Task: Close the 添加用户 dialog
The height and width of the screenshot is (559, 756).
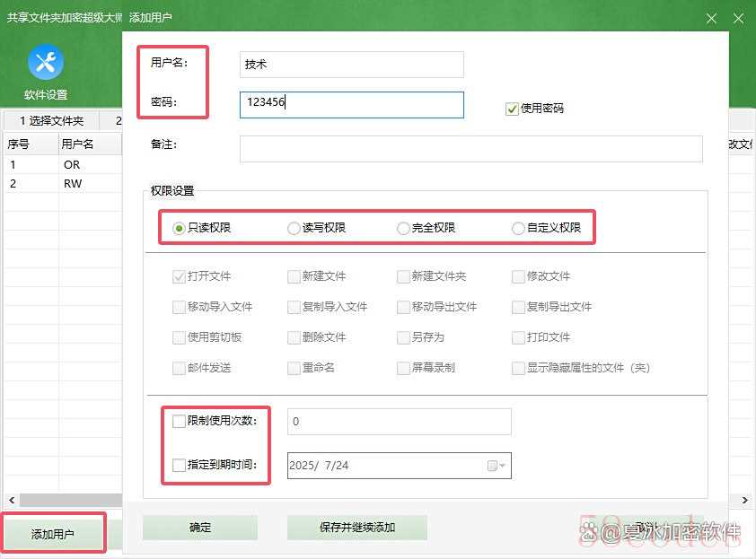Action: (x=711, y=18)
